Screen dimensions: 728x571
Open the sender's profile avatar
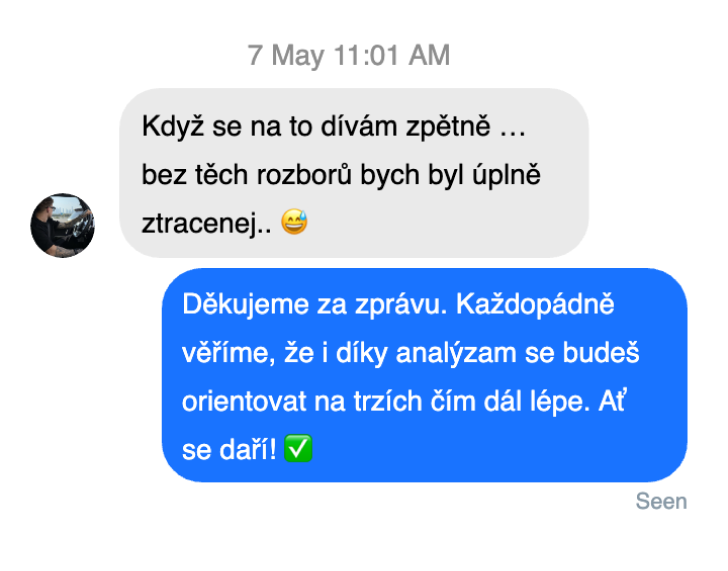click(62, 226)
